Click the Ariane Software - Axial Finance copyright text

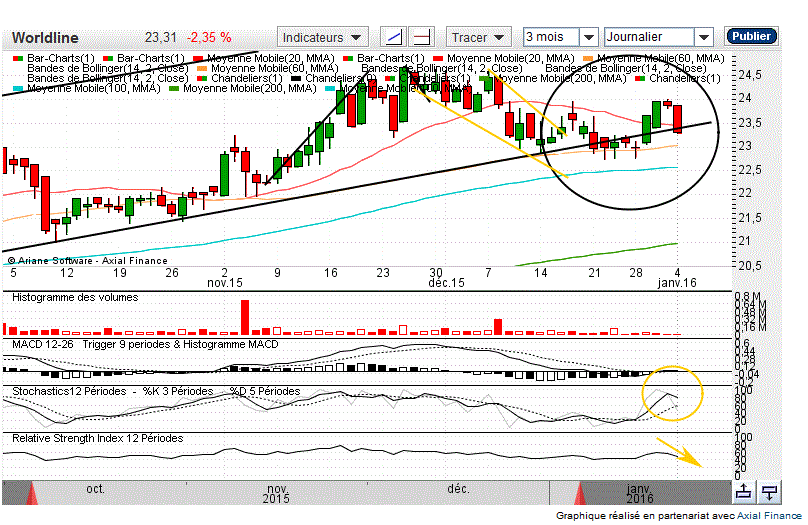click(x=88, y=261)
